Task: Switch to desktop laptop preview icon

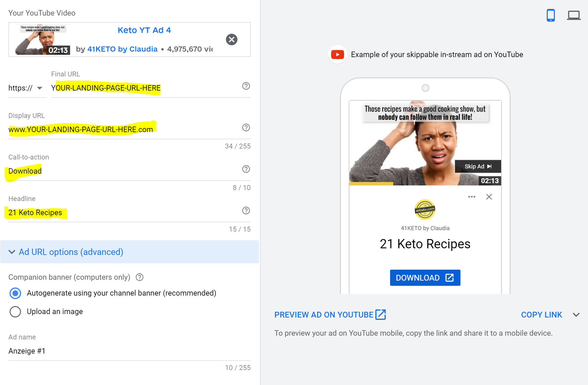Action: click(x=574, y=15)
